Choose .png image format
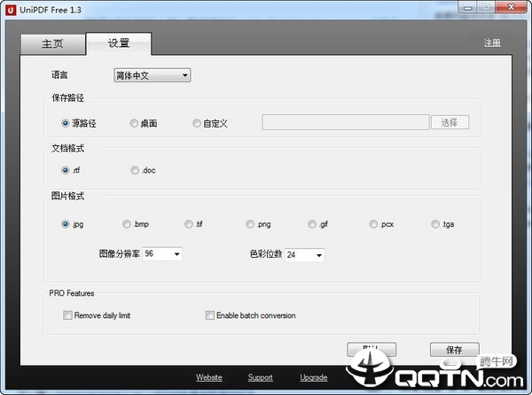Viewport: 532px width, 395px height. point(251,225)
